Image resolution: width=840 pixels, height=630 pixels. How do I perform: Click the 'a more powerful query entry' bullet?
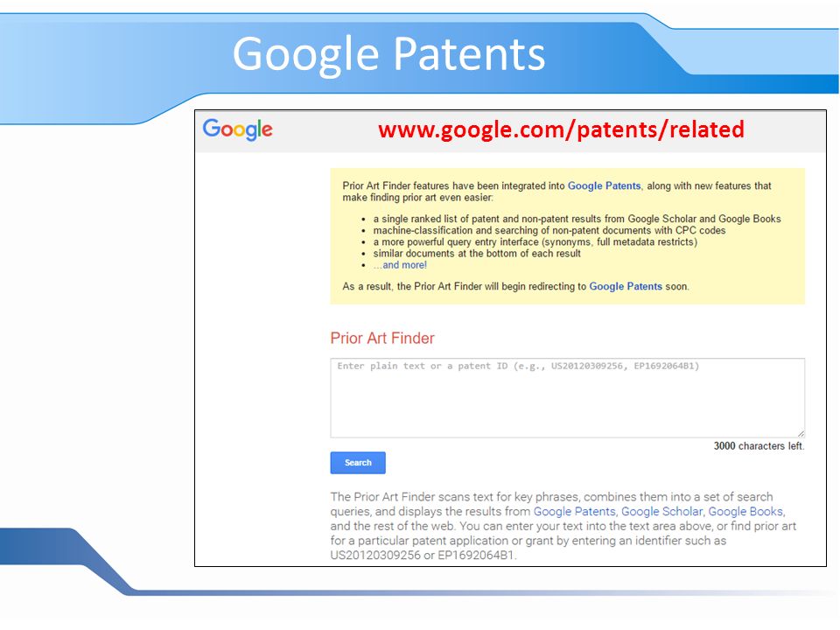pyautogui.click(x=535, y=242)
